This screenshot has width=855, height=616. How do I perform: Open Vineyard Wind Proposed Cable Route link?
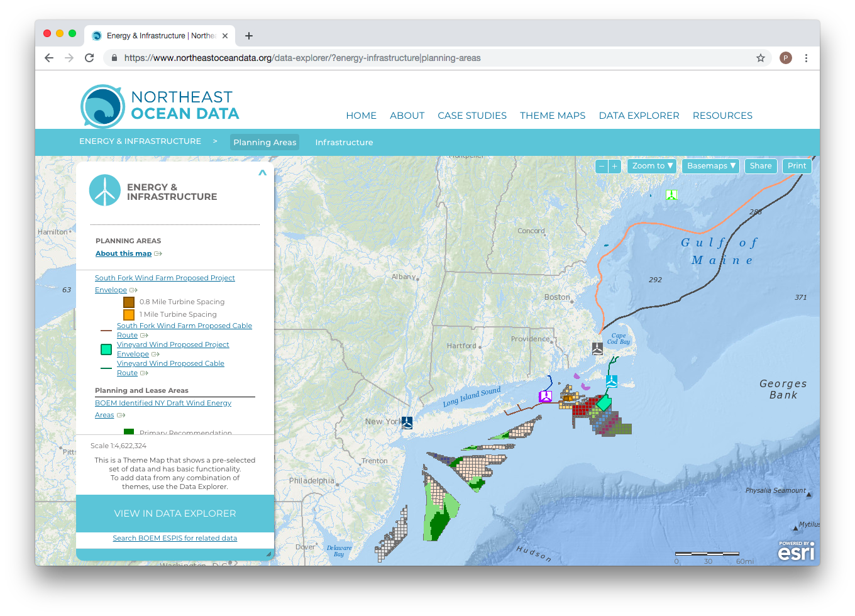(x=170, y=368)
